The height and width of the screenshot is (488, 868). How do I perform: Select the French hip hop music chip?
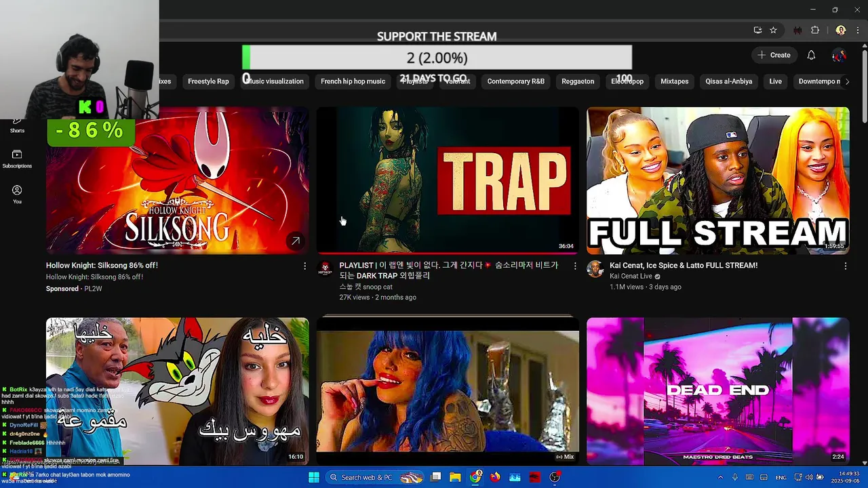pos(353,81)
